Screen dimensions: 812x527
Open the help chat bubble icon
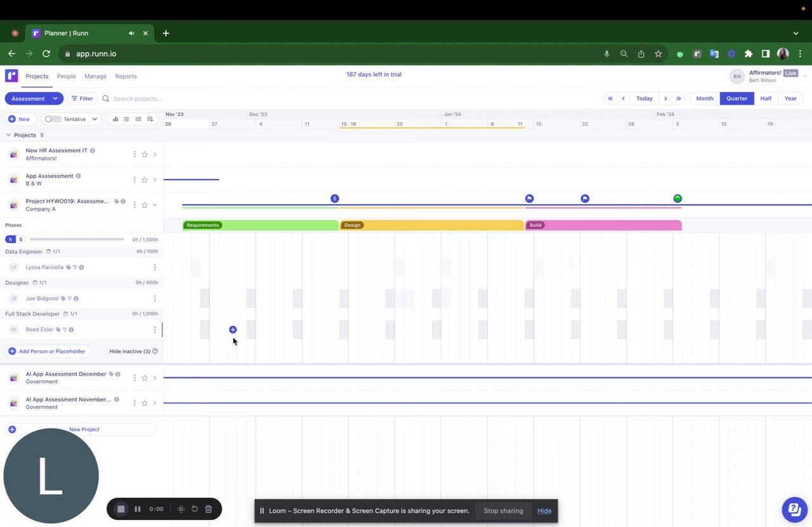click(x=794, y=509)
